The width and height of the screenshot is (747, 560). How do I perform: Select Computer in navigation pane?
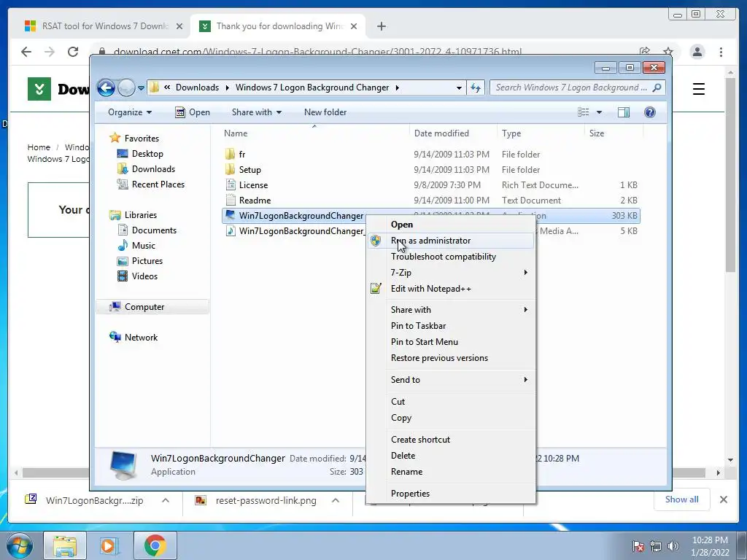click(153, 307)
